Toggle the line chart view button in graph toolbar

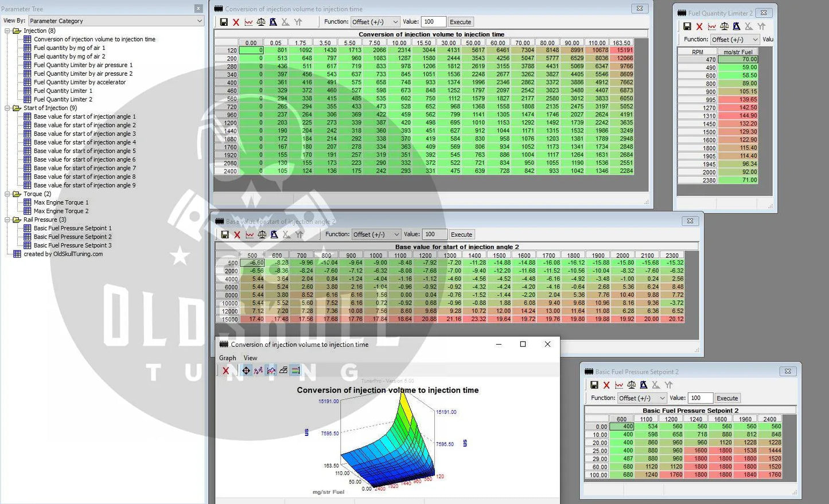tap(271, 371)
